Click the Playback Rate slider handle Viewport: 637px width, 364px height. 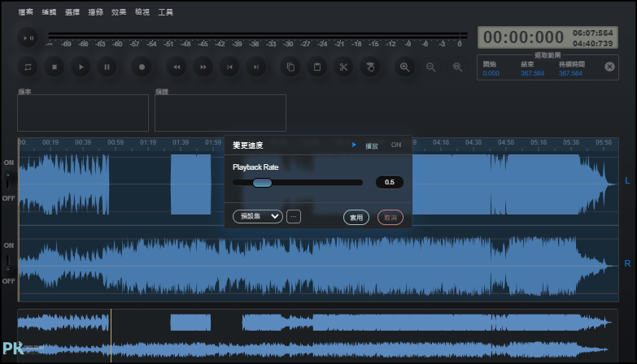coord(262,183)
